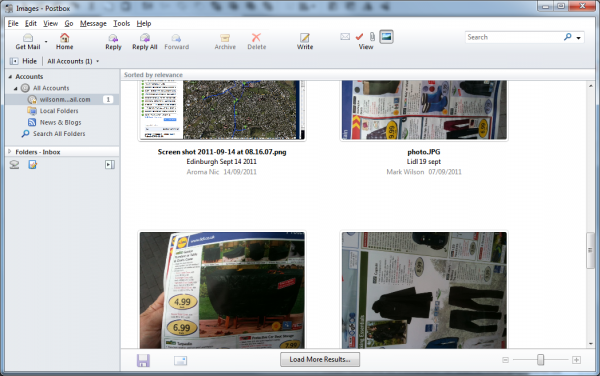Switch to messages view envelope icon

[345, 37]
